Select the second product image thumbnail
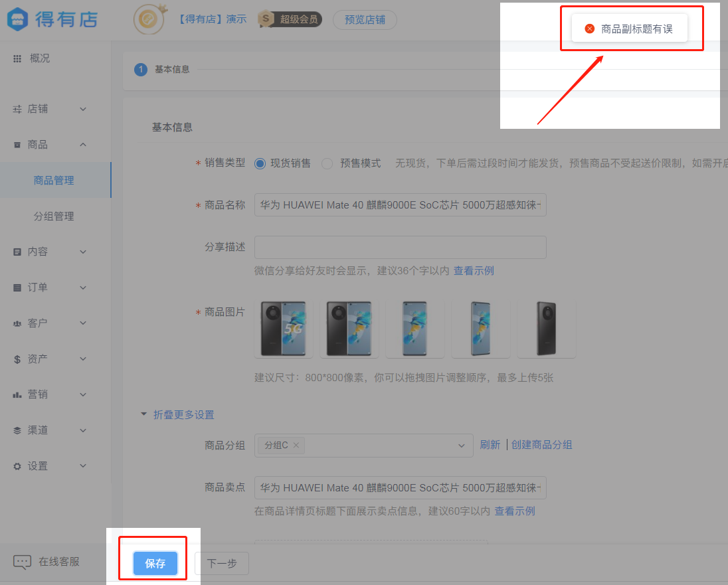 pyautogui.click(x=349, y=329)
